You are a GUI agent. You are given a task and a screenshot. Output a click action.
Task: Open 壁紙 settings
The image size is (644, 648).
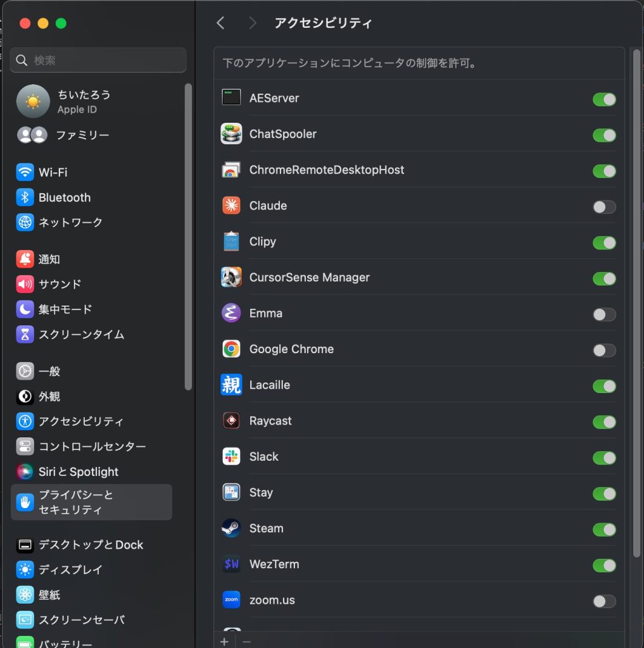pyautogui.click(x=91, y=595)
